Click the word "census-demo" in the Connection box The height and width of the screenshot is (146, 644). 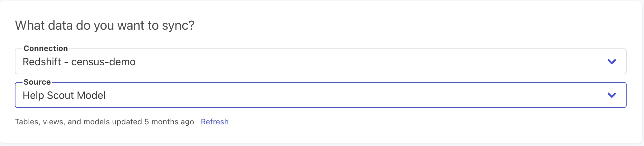click(103, 62)
